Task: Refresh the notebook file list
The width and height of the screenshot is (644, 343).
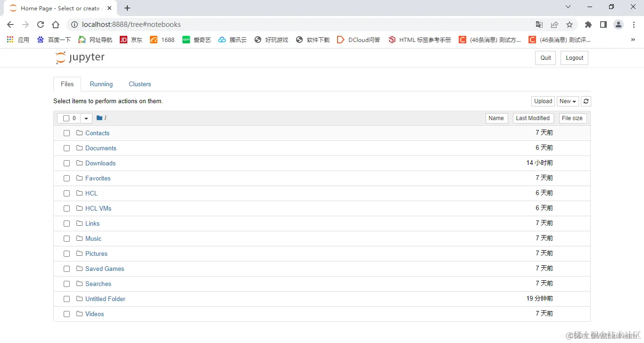Action: (x=586, y=101)
